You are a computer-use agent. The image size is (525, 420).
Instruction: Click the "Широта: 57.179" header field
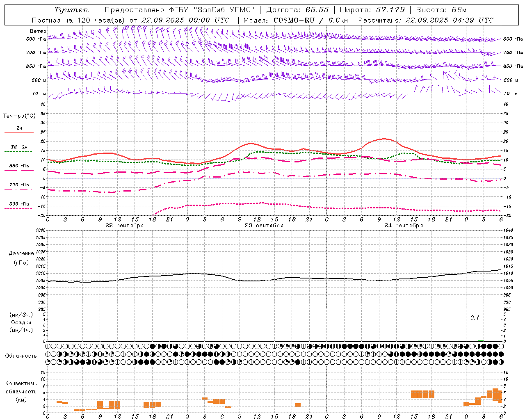pyautogui.click(x=372, y=10)
